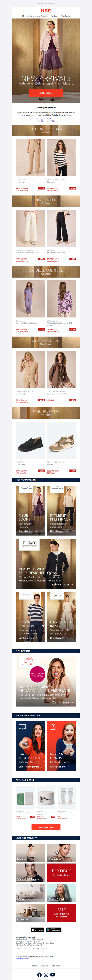Tap the Google Play download badge

[x=54, y=930]
